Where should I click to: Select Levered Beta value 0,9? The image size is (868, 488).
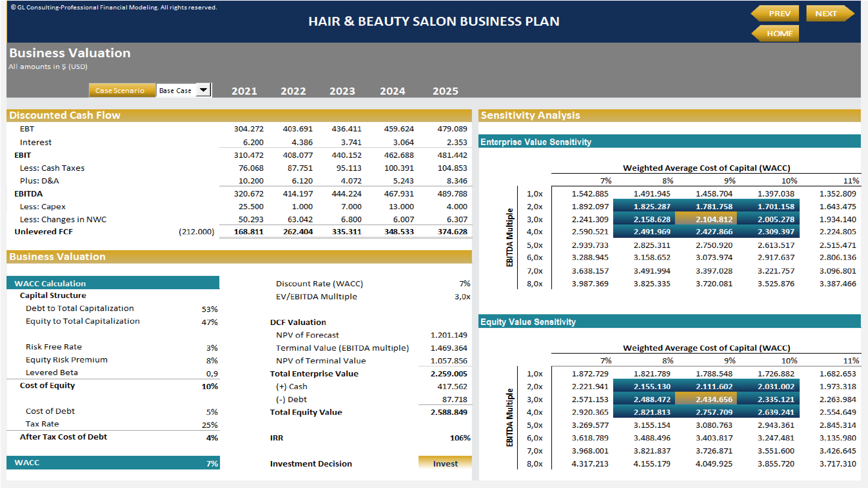click(x=212, y=373)
